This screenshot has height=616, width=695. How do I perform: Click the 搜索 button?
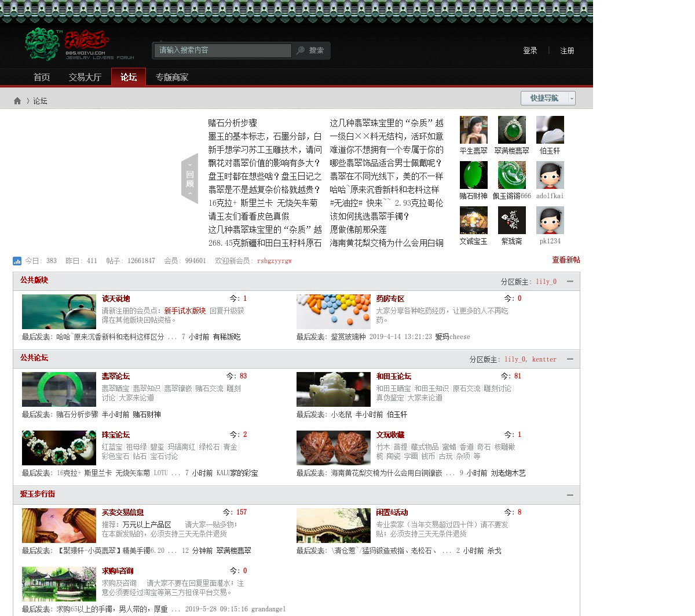point(316,50)
